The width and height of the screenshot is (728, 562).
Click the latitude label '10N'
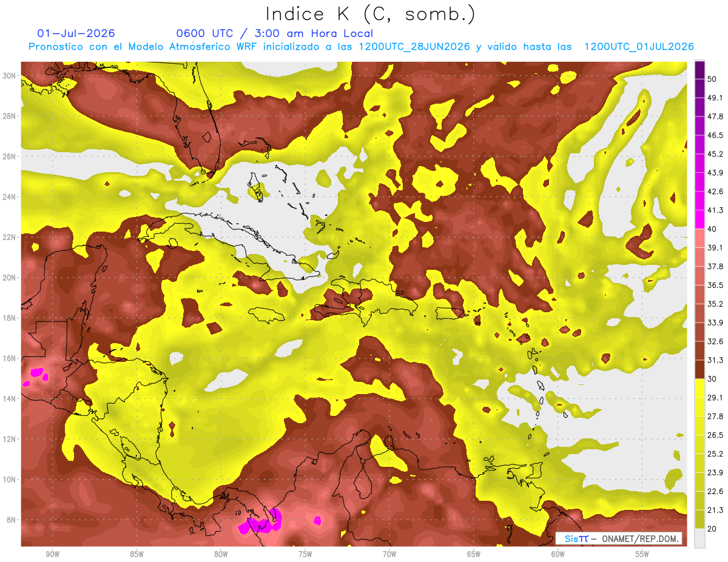(x=9, y=480)
